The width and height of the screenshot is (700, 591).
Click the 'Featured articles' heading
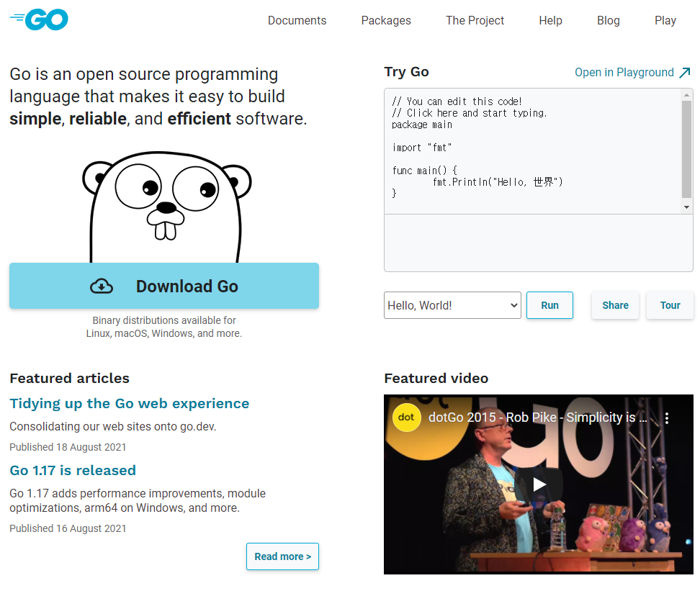pos(70,379)
